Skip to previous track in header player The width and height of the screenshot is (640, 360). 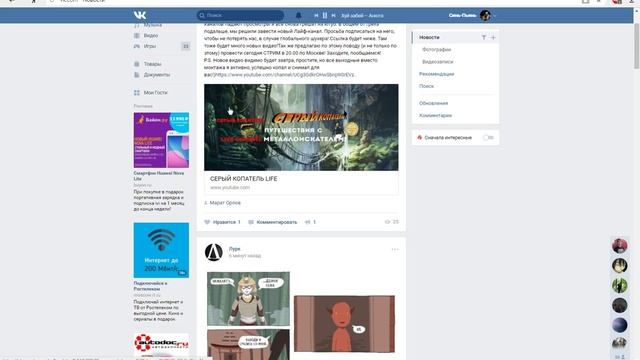316,16
